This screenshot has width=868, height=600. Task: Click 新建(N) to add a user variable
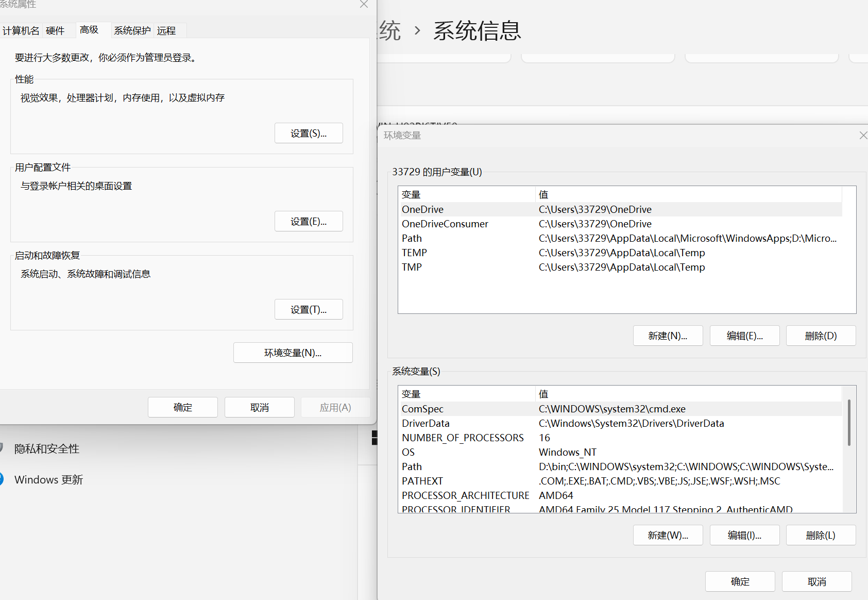(668, 336)
